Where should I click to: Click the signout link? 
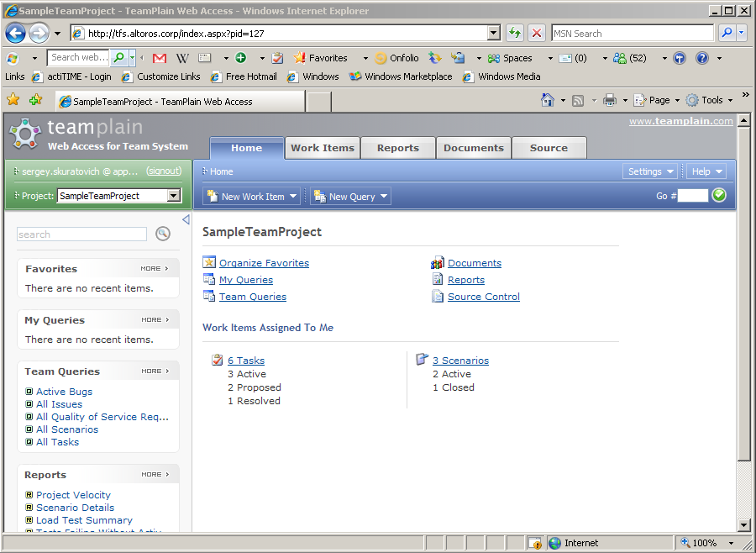[x=165, y=171]
